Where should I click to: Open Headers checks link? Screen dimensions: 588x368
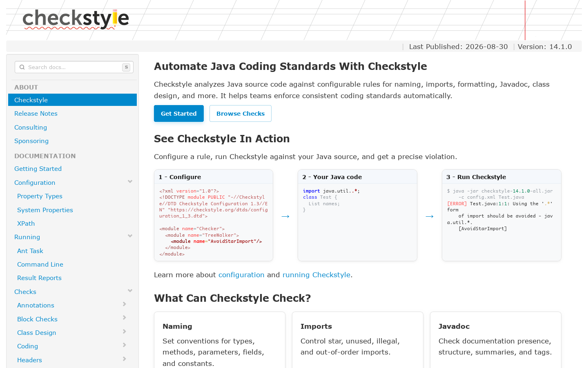point(29,360)
